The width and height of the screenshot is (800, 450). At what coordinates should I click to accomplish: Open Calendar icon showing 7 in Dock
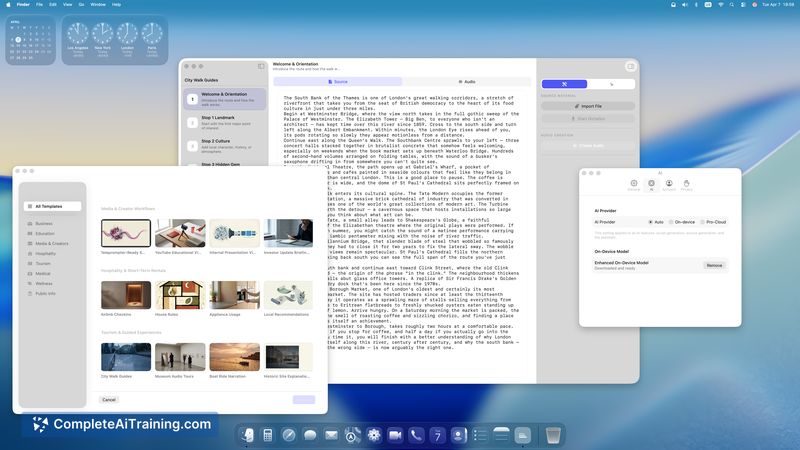(x=437, y=435)
